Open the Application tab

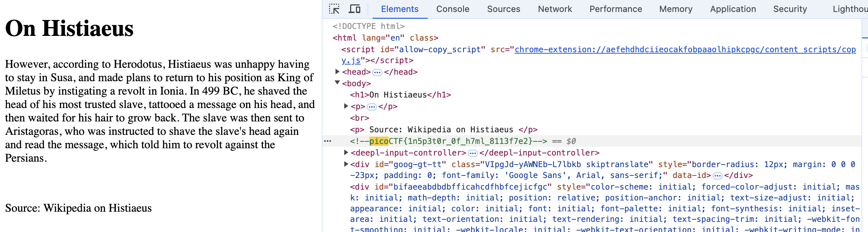tap(733, 9)
